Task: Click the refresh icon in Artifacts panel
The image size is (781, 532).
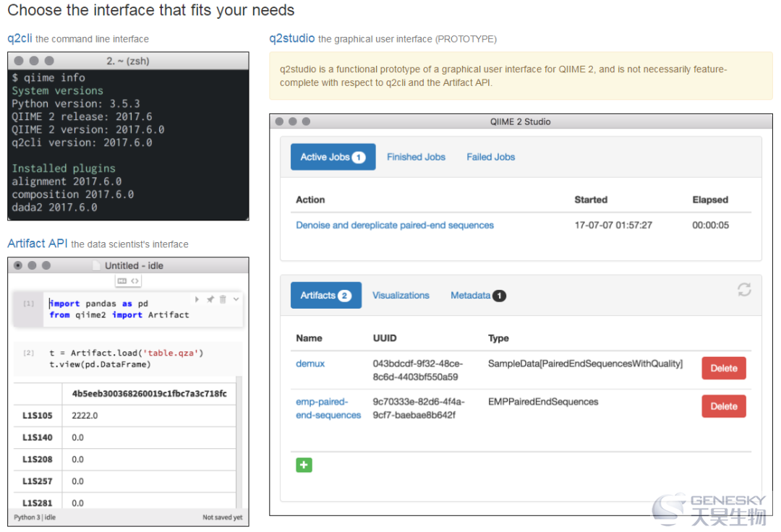Action: coord(744,290)
